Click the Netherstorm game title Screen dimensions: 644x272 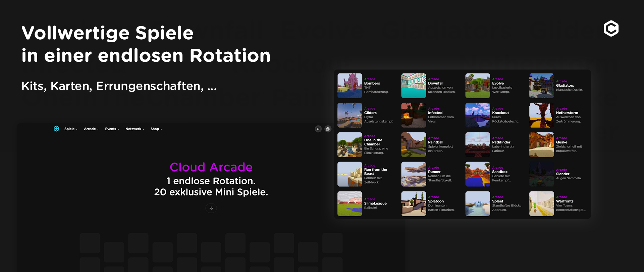point(567,113)
